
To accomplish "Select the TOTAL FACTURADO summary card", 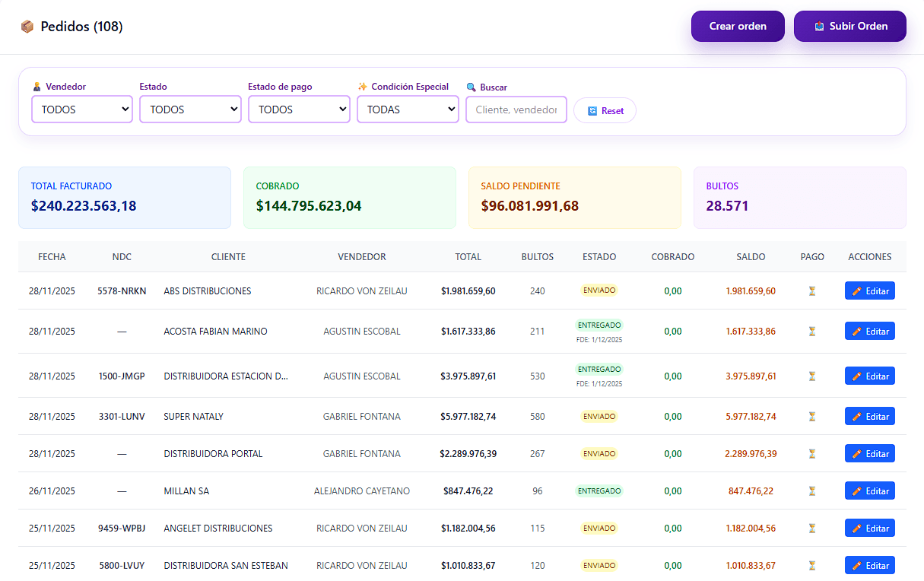I will coord(124,198).
